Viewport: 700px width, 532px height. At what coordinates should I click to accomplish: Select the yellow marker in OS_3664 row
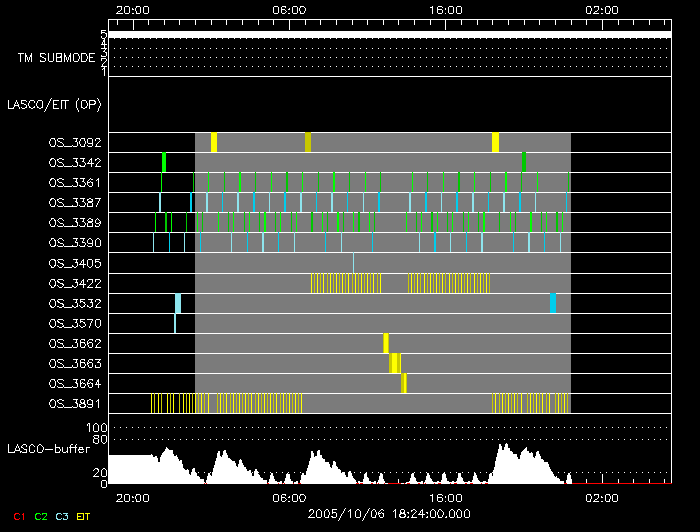404,383
